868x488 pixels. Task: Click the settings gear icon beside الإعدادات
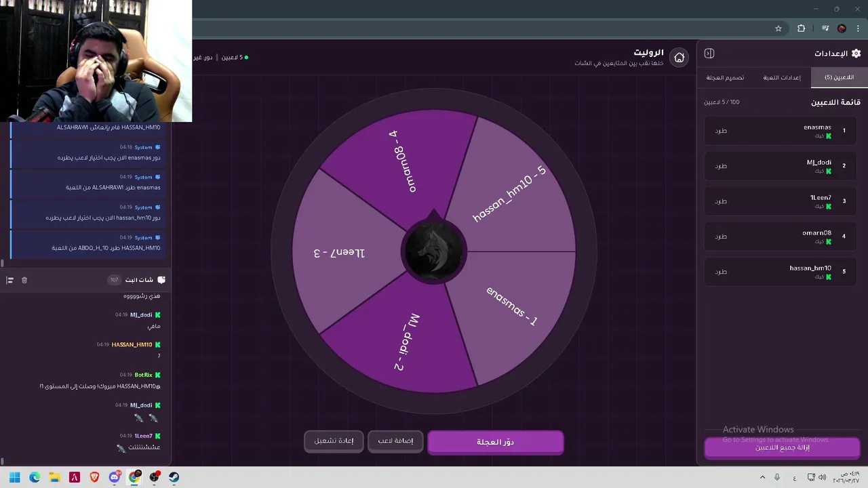point(856,54)
